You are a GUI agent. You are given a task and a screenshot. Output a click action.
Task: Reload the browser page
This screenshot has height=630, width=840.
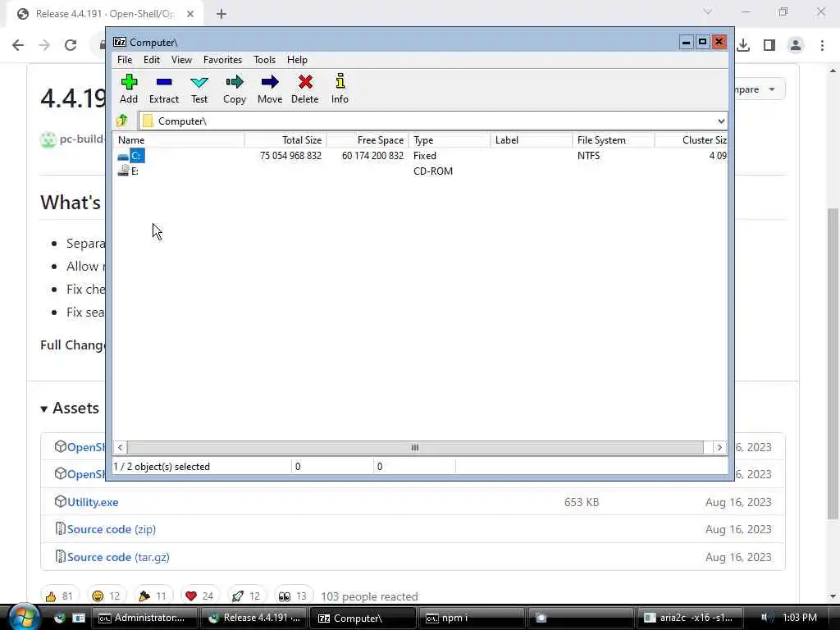click(71, 45)
